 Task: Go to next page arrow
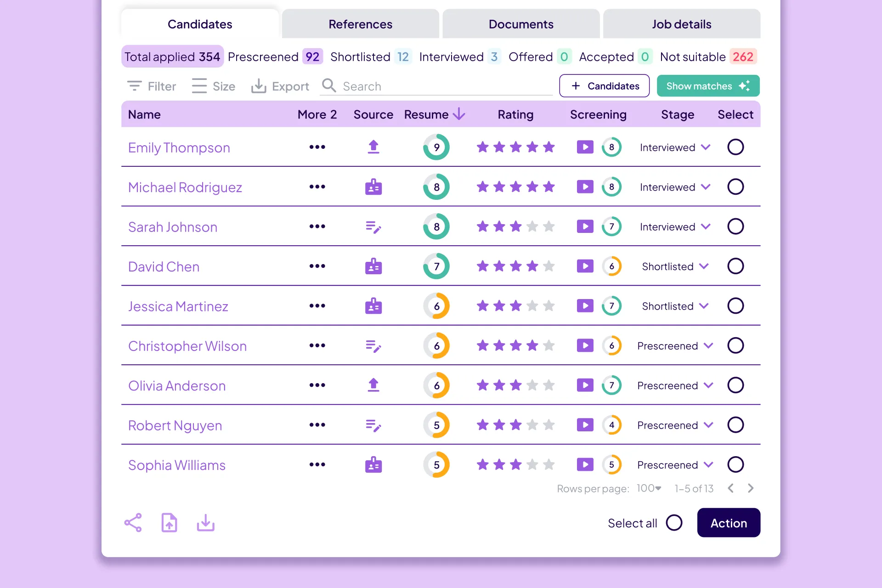pos(751,488)
